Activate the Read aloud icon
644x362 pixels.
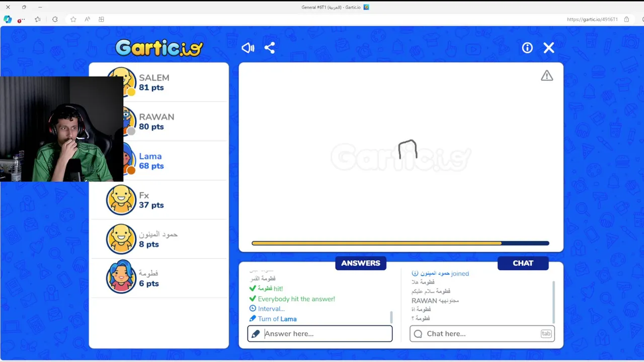tap(87, 19)
